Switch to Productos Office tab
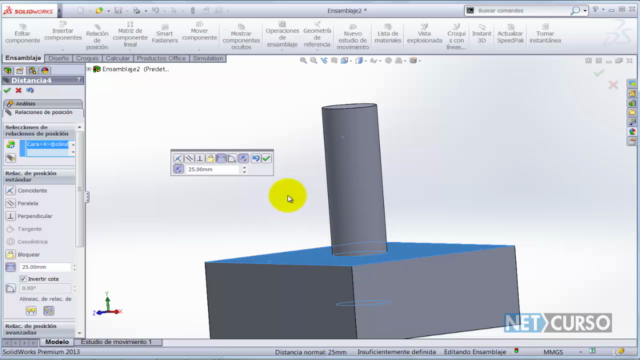 pos(161,58)
